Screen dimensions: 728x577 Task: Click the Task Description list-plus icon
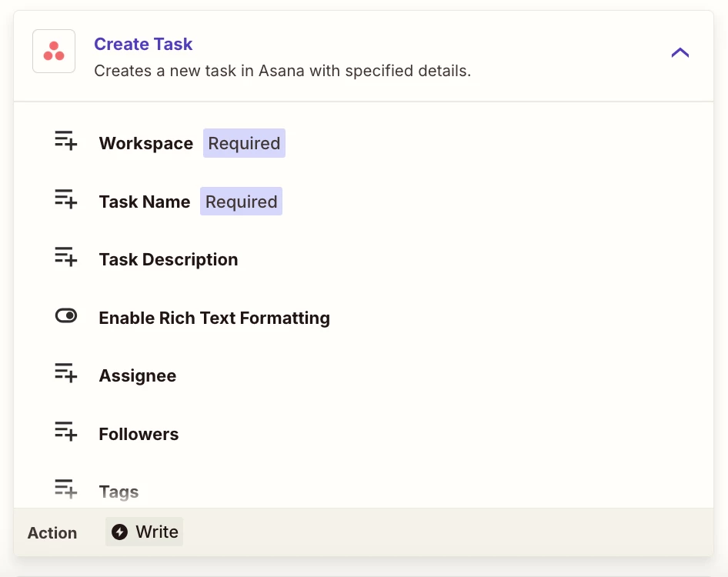point(65,256)
